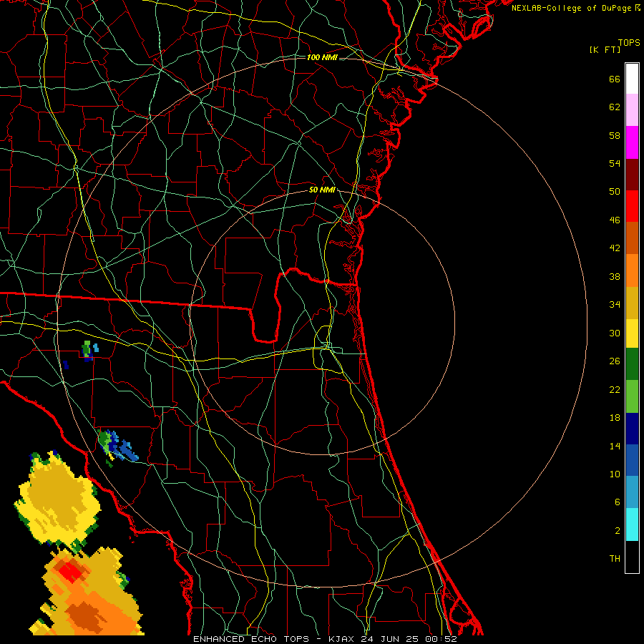This screenshot has width=644, height=644.
Task: Click the 42 value on the scale
Action: [x=615, y=248]
